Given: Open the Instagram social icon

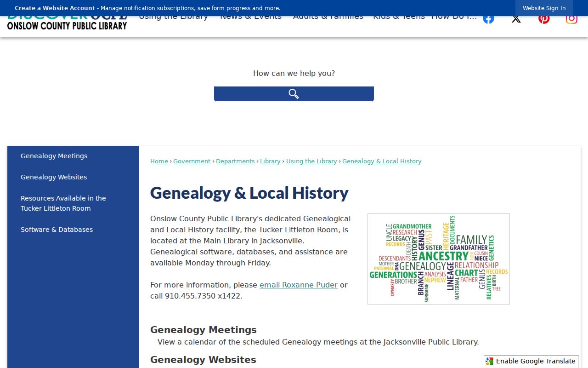Looking at the screenshot, I should (x=571, y=19).
